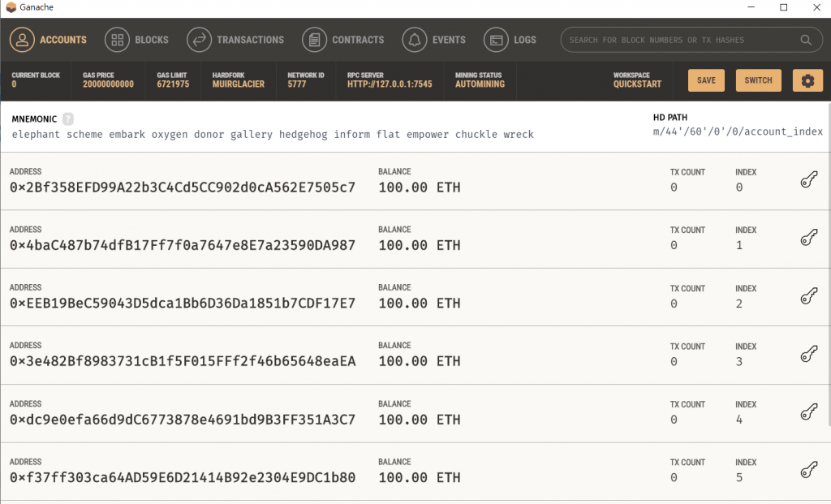Select address 0xdc9e0efa66d9dC6773878e4691bd9B3FF351A3C7

183,420
